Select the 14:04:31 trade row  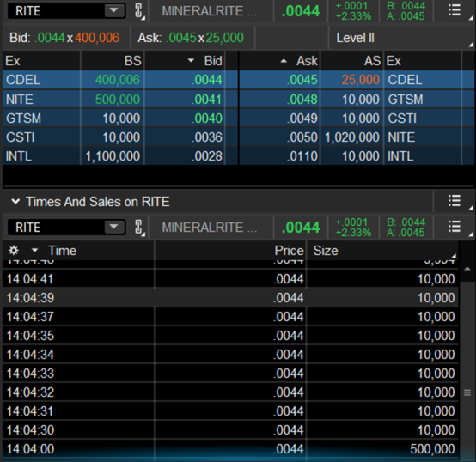tap(230, 411)
